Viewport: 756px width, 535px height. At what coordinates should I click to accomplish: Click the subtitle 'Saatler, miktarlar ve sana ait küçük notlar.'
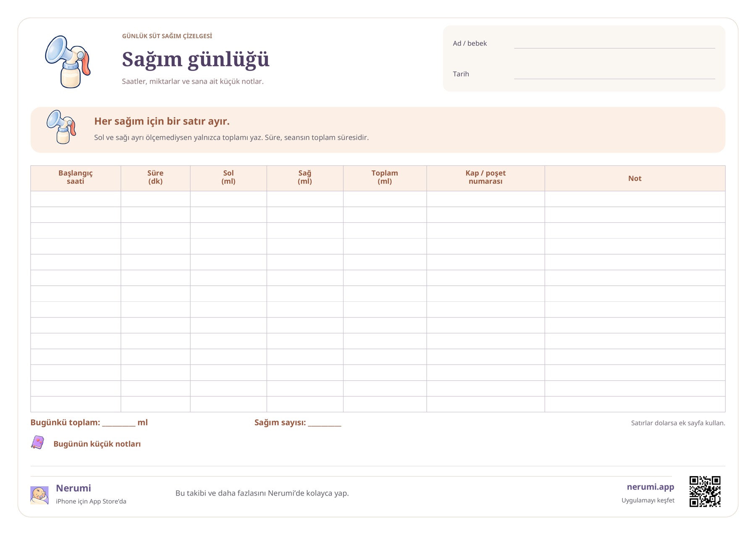[193, 82]
